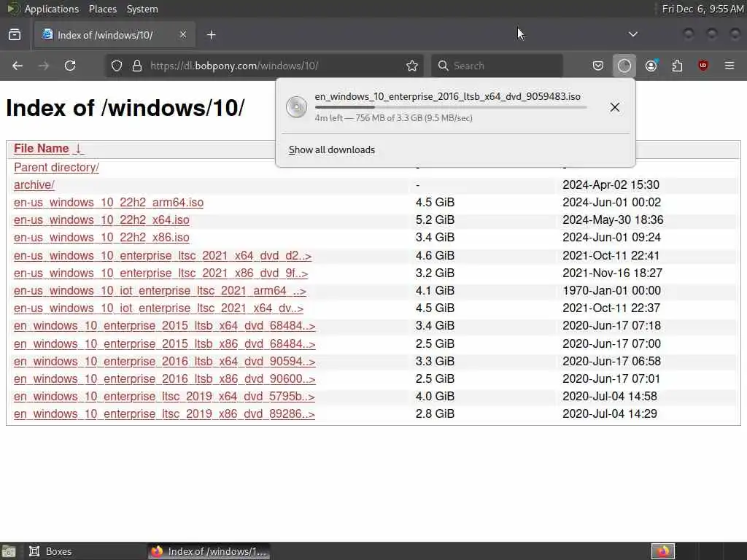
Task: Click the clock showing Fri Dec 6
Action: (x=703, y=9)
